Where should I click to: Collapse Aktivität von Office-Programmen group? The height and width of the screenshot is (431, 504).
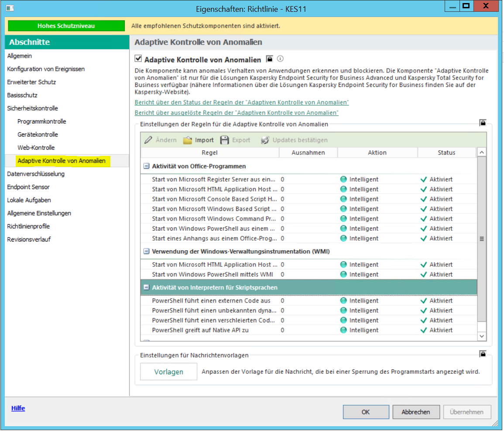[146, 166]
